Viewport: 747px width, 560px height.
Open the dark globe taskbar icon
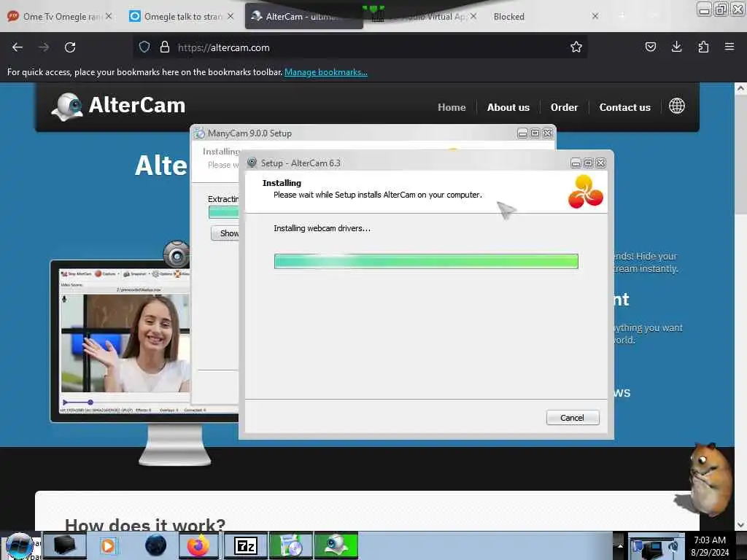click(155, 545)
